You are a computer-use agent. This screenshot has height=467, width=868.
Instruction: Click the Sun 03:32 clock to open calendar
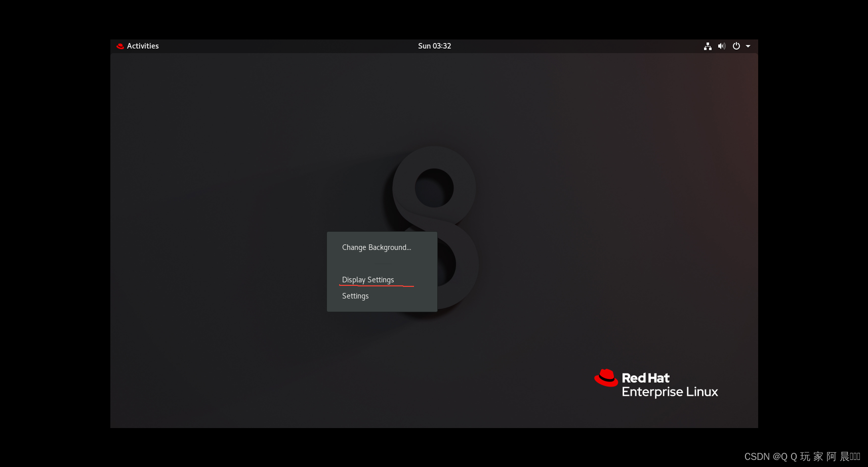pyautogui.click(x=434, y=46)
